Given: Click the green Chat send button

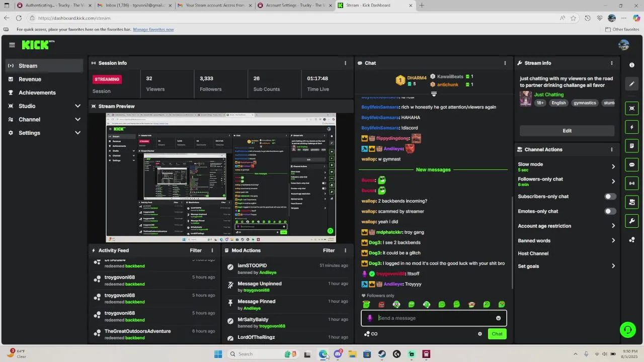Looking at the screenshot, I should pyautogui.click(x=497, y=334).
